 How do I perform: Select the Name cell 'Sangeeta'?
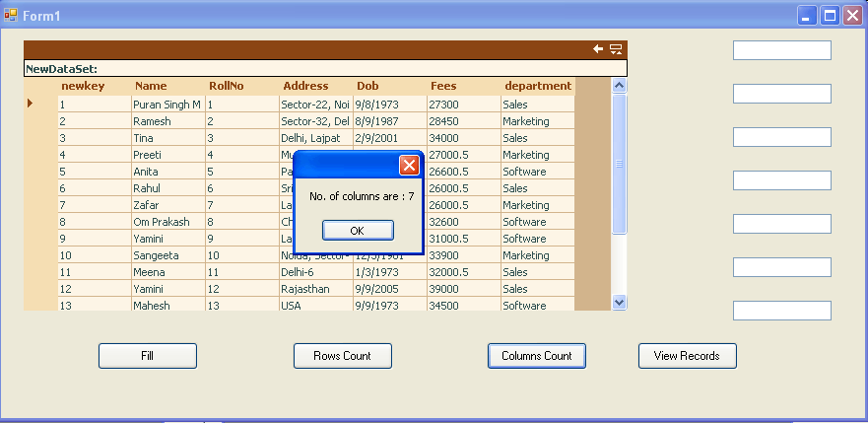168,255
